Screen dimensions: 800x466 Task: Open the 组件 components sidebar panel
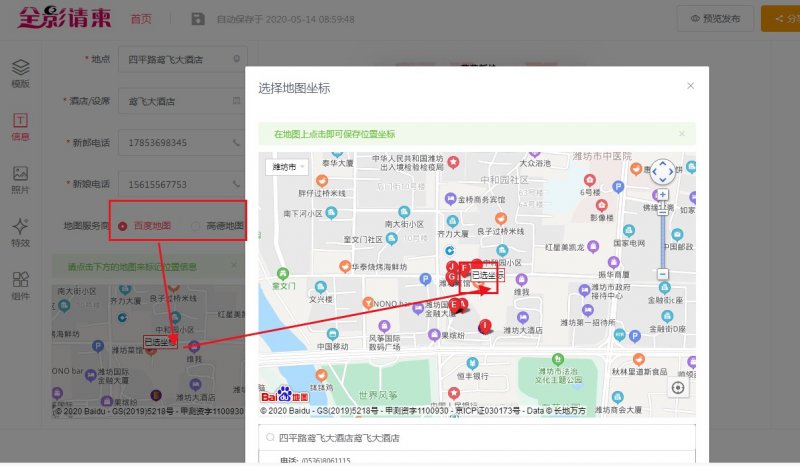[x=20, y=286]
